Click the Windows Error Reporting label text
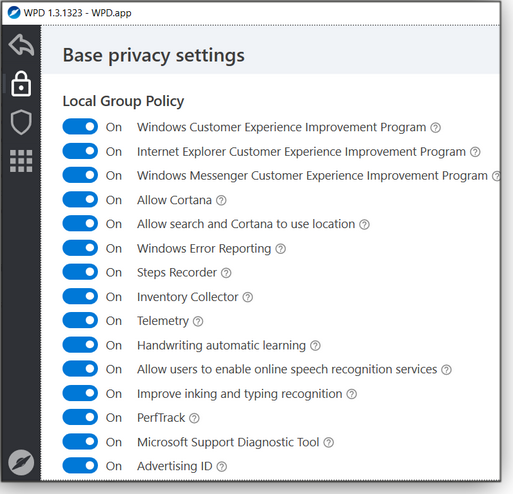This screenshot has width=513, height=494. pyautogui.click(x=204, y=249)
